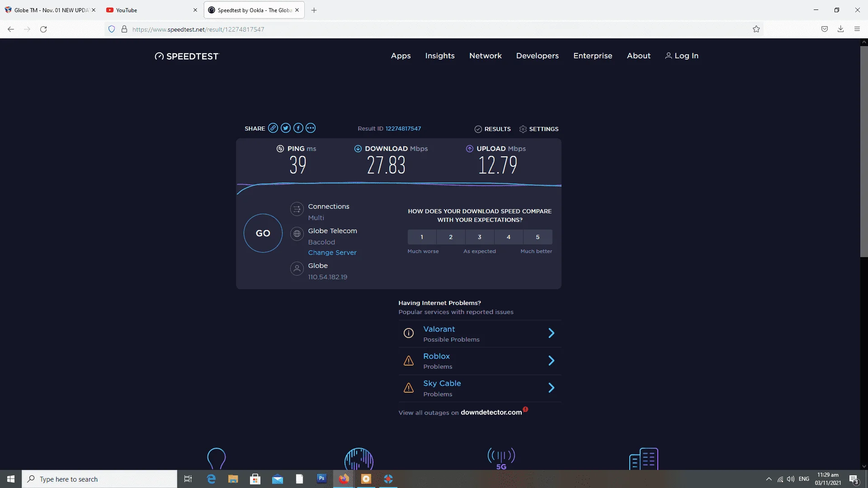Screen dimensions: 868x488
Task: Open the RESULTS history
Action: click(x=493, y=129)
